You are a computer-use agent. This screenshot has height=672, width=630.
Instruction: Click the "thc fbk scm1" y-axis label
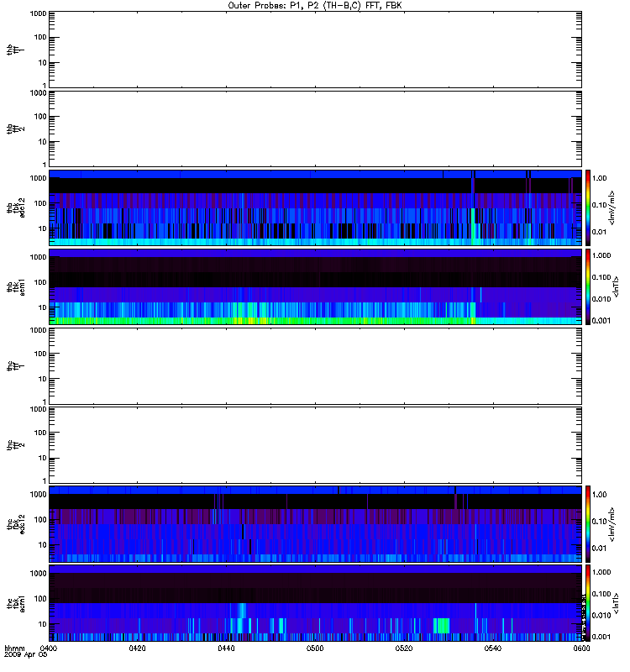coord(16,603)
